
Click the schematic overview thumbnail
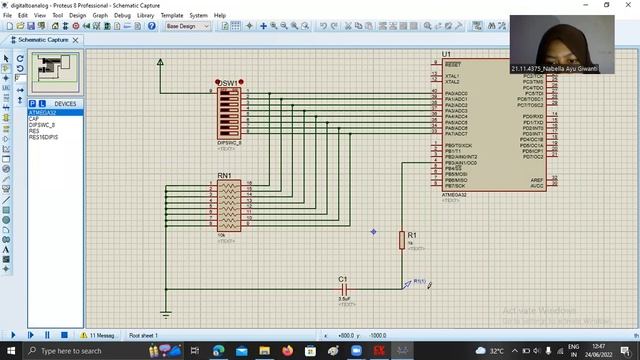coord(56,72)
